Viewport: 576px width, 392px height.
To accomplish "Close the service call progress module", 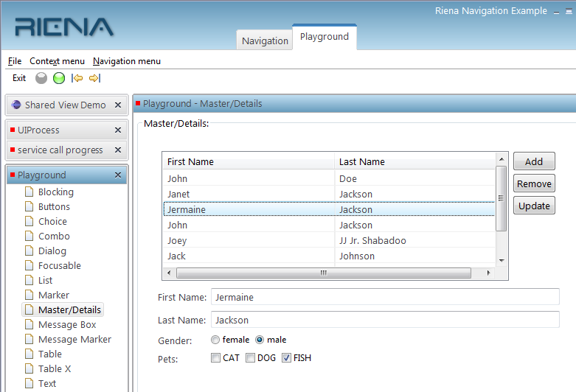I will tap(118, 150).
